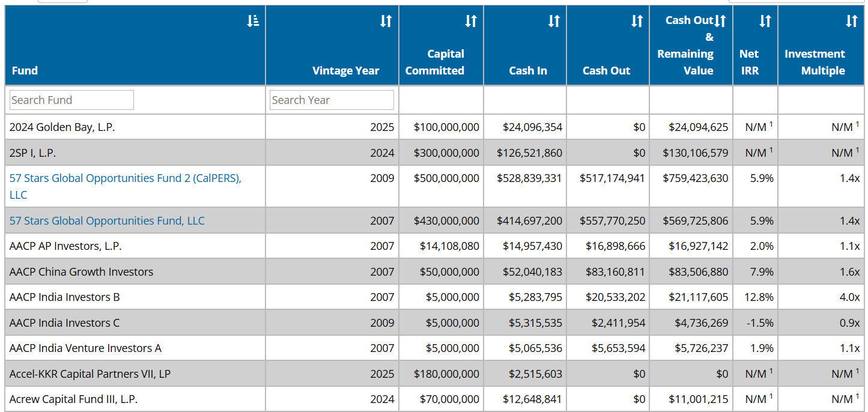Sort by Cash In arrows icon
The height and width of the screenshot is (412, 868).
coord(554,21)
